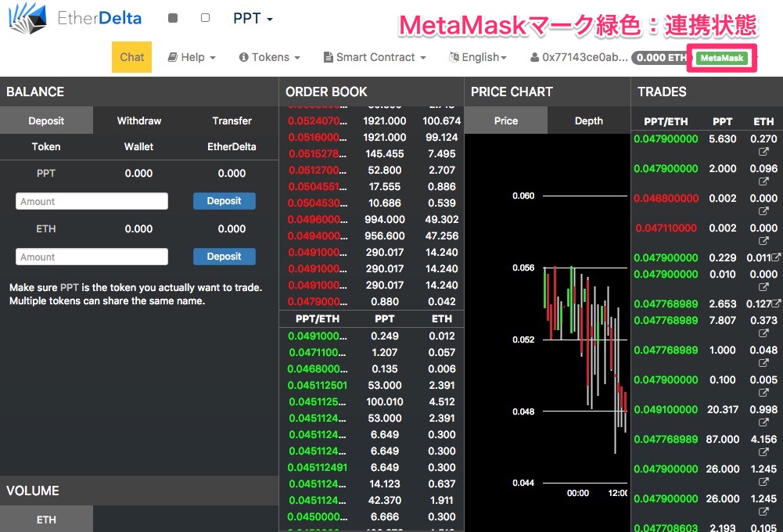Click the EtherDelta logo icon

point(27,19)
